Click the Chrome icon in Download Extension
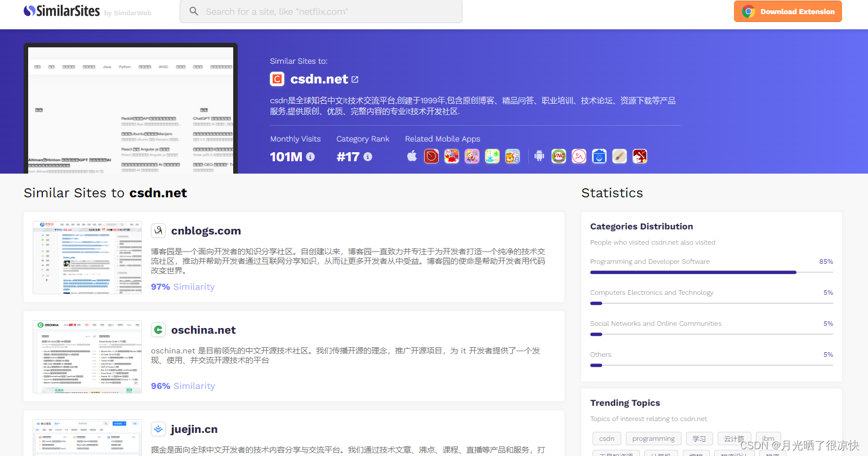Viewport: 868px width, 456px height. [x=749, y=11]
